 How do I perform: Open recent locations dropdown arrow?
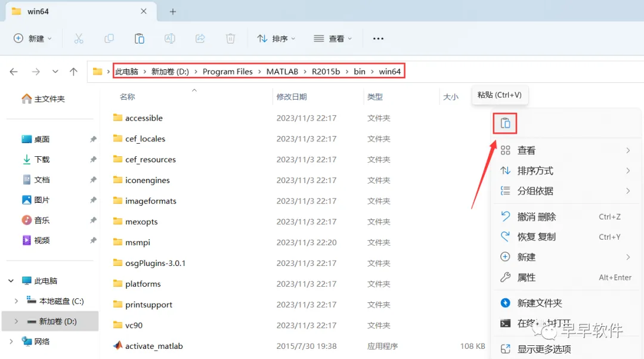[x=55, y=72]
